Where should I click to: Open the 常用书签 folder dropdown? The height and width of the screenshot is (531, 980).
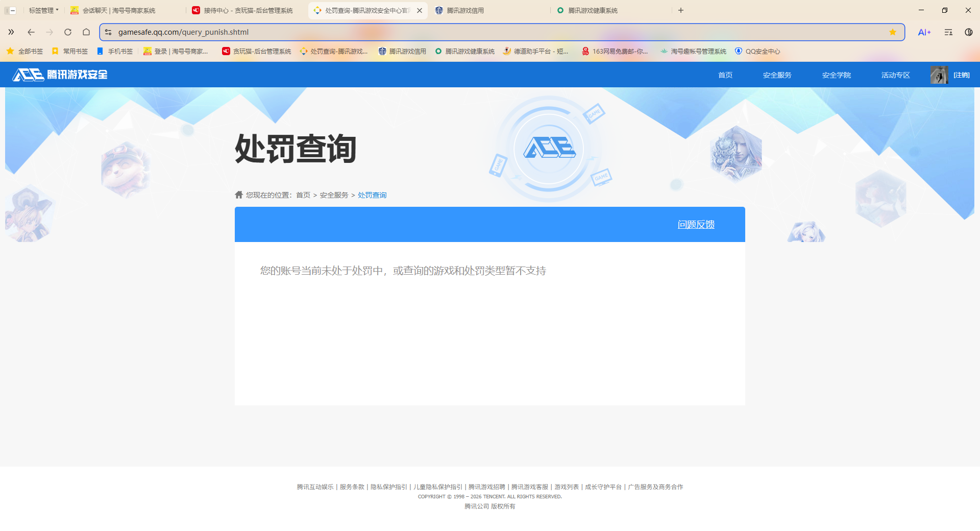(x=70, y=51)
